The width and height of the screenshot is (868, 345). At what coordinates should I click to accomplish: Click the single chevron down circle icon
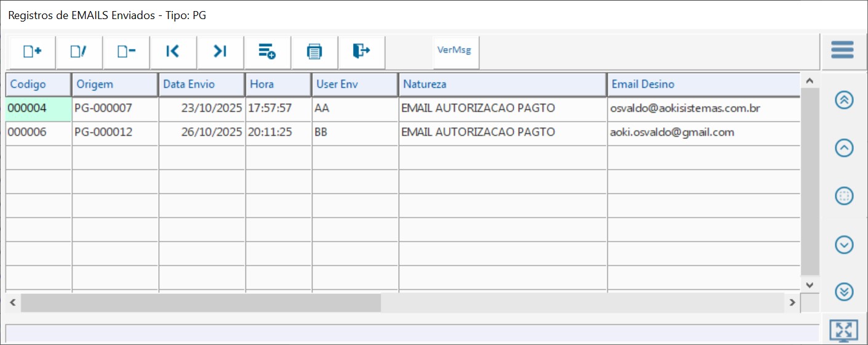coord(844,245)
